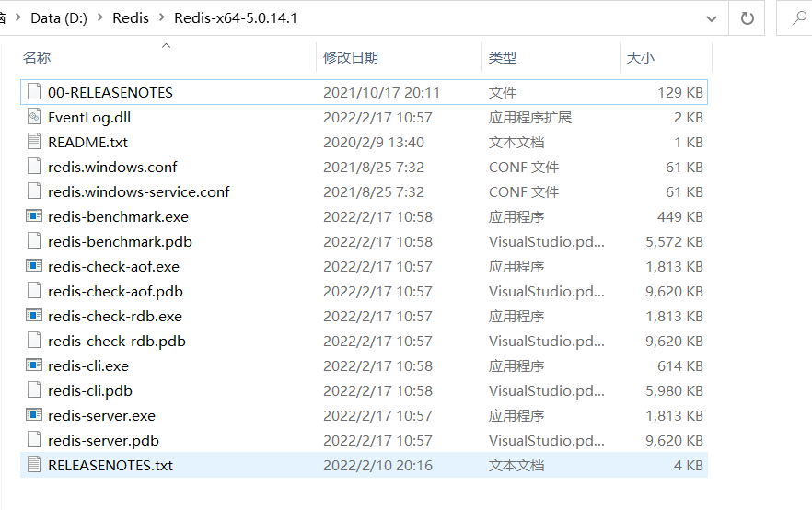
Task: Click the 应用程序扩展 type cell
Action: tap(529, 118)
